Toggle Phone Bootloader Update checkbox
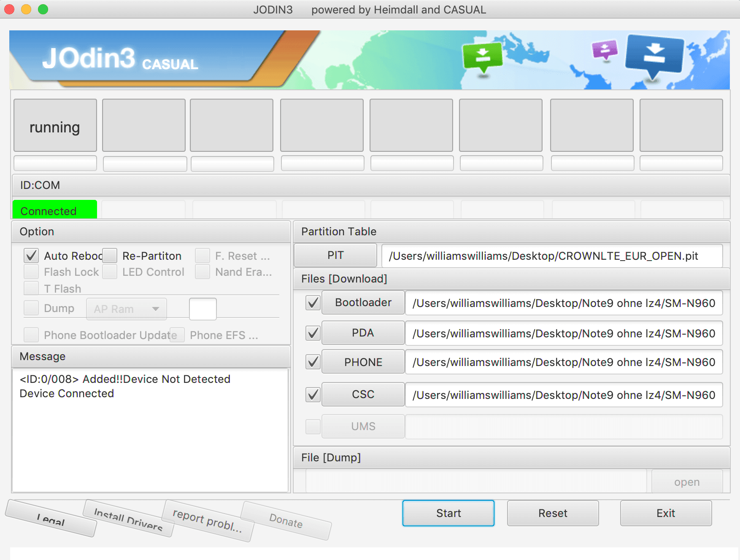This screenshot has width=740, height=560. (31, 335)
